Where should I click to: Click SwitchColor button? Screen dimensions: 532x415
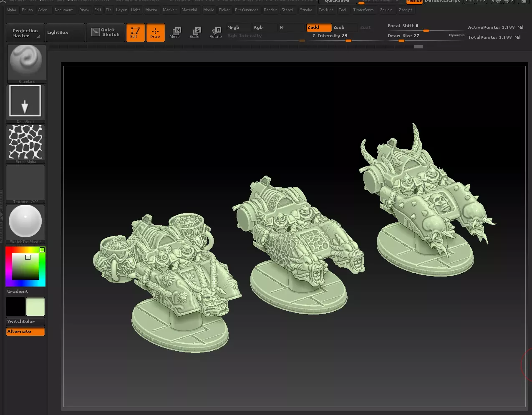click(25, 322)
